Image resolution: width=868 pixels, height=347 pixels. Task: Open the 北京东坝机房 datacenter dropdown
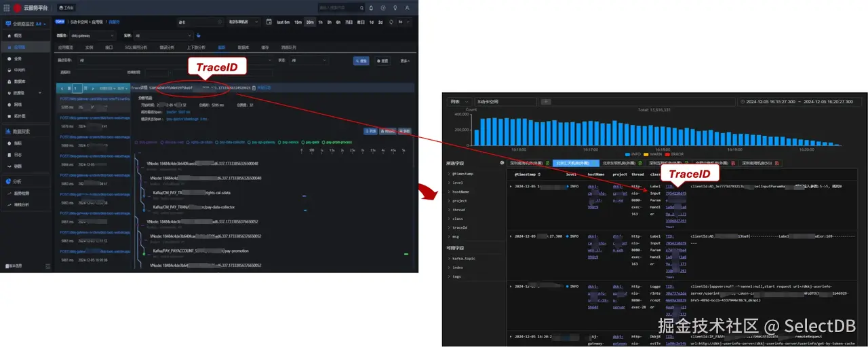tap(243, 22)
